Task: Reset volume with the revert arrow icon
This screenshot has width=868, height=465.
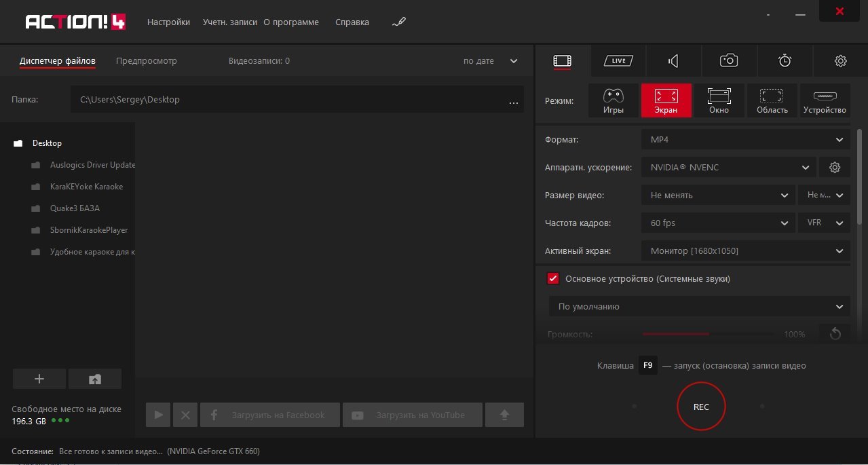Action: (835, 334)
